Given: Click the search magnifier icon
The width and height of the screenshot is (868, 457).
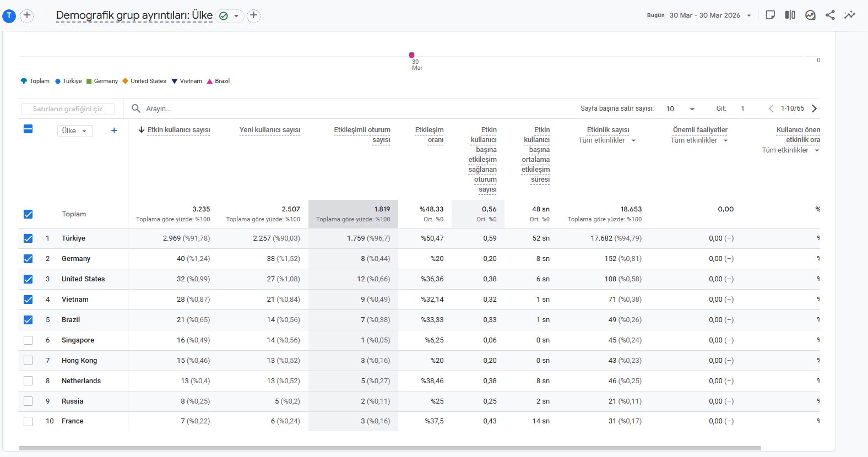Looking at the screenshot, I should coord(136,108).
